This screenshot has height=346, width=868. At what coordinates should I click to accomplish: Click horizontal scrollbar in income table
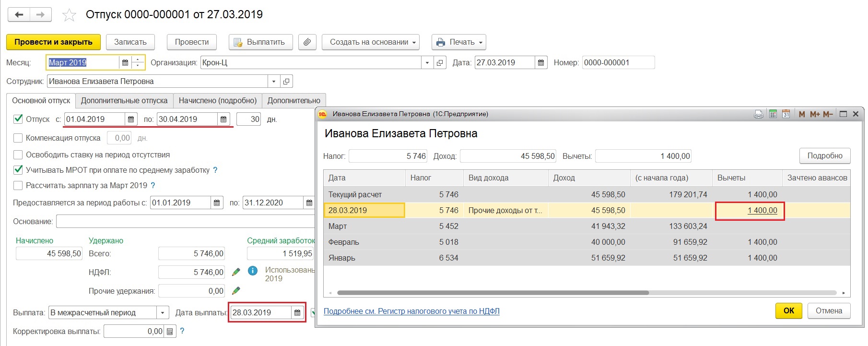point(493,293)
